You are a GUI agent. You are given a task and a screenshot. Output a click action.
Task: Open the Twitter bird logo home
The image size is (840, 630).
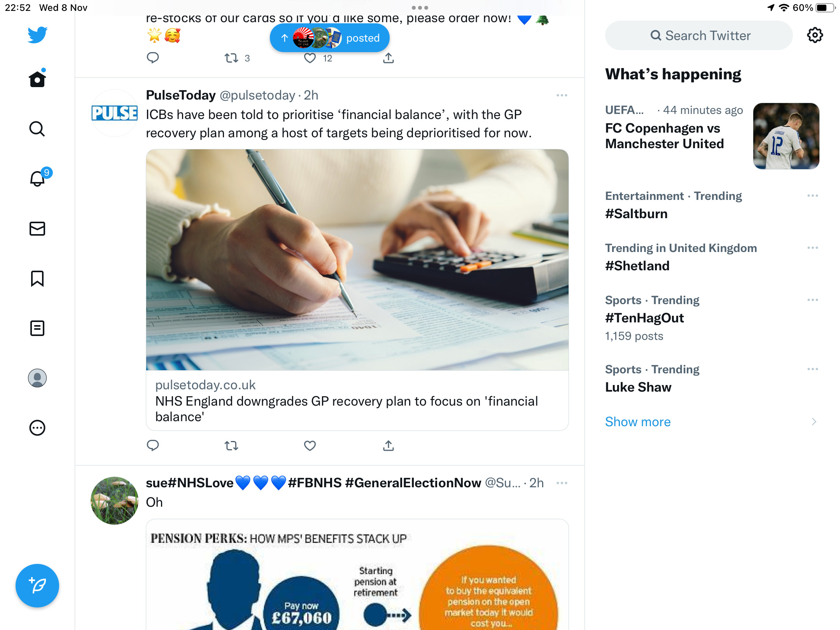(x=37, y=35)
